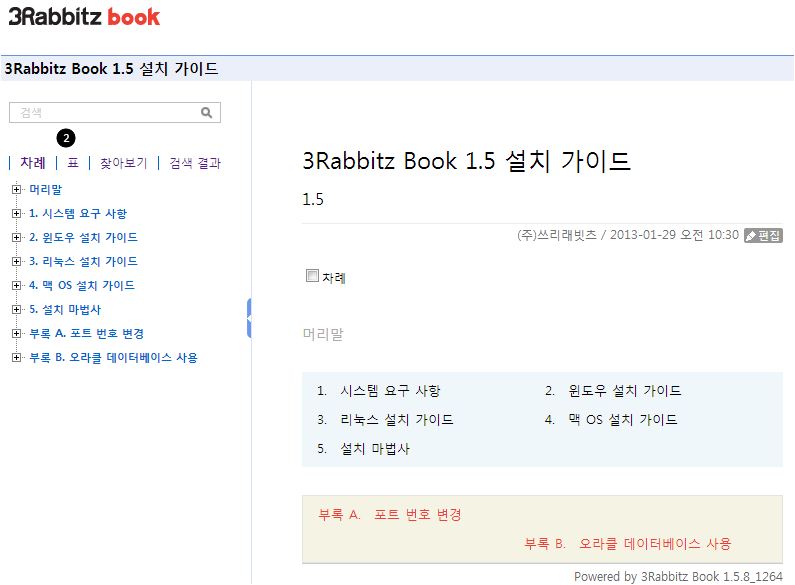
Task: Open 3. 리눅스 설치 가이드 in sidebar
Action: click(84, 262)
